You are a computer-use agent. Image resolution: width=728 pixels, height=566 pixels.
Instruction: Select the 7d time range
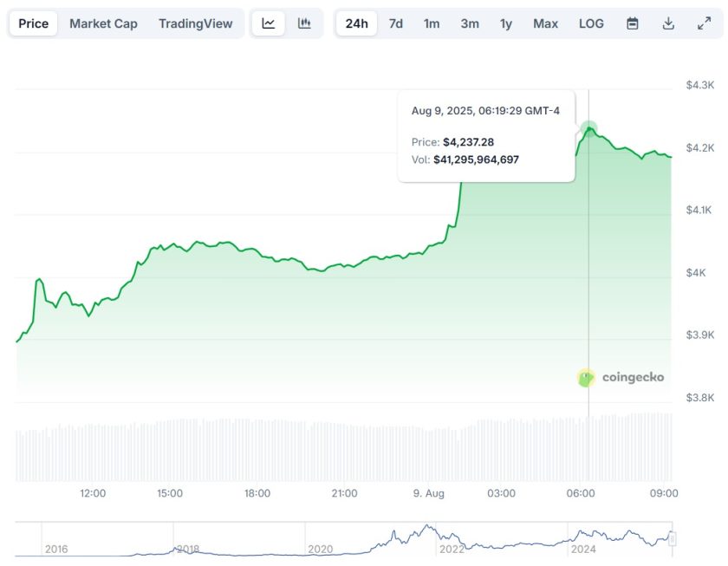point(395,23)
